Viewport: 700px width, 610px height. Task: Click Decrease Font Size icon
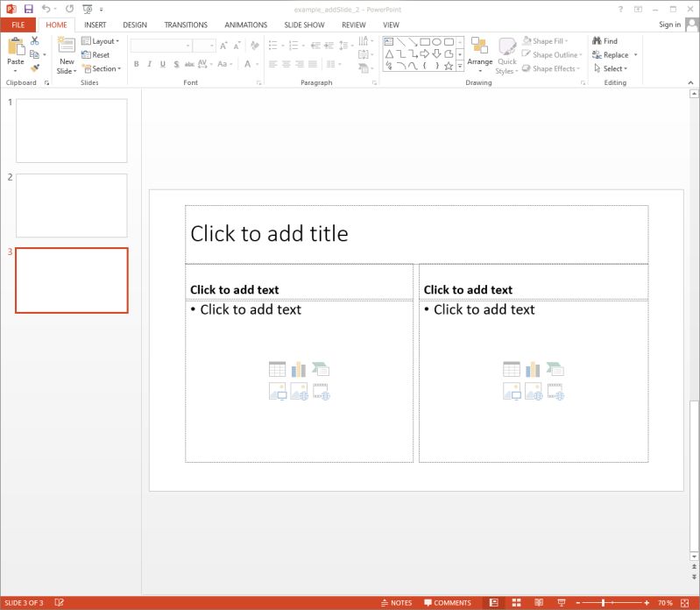tap(237, 45)
